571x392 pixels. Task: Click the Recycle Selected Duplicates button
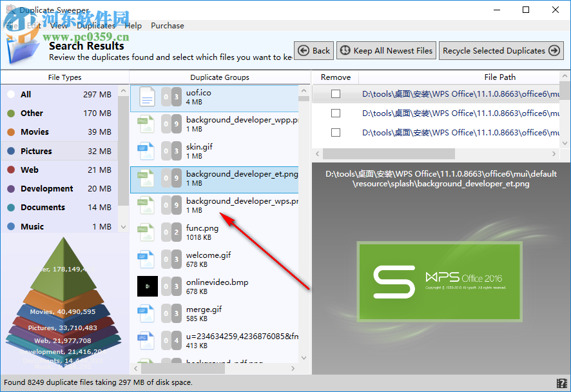click(501, 50)
